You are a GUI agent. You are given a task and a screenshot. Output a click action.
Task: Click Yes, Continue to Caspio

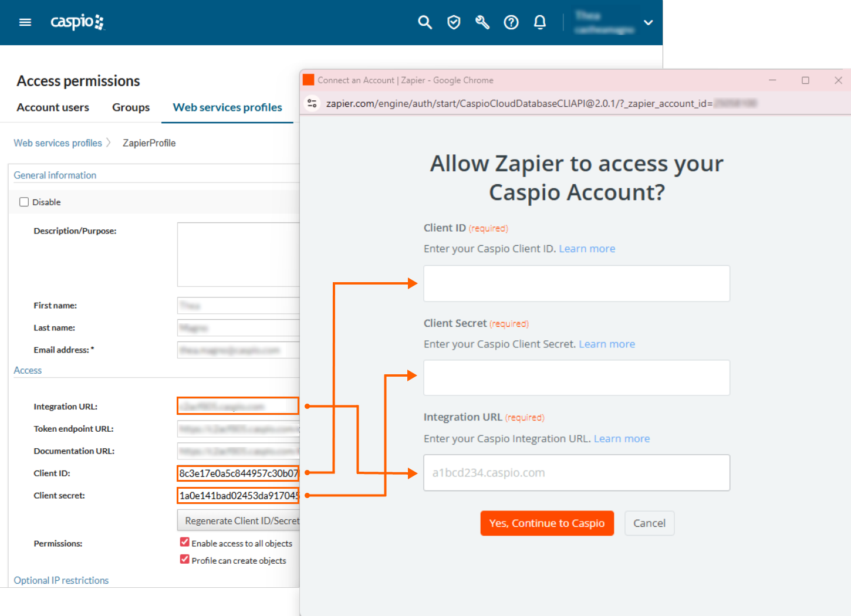tap(547, 523)
